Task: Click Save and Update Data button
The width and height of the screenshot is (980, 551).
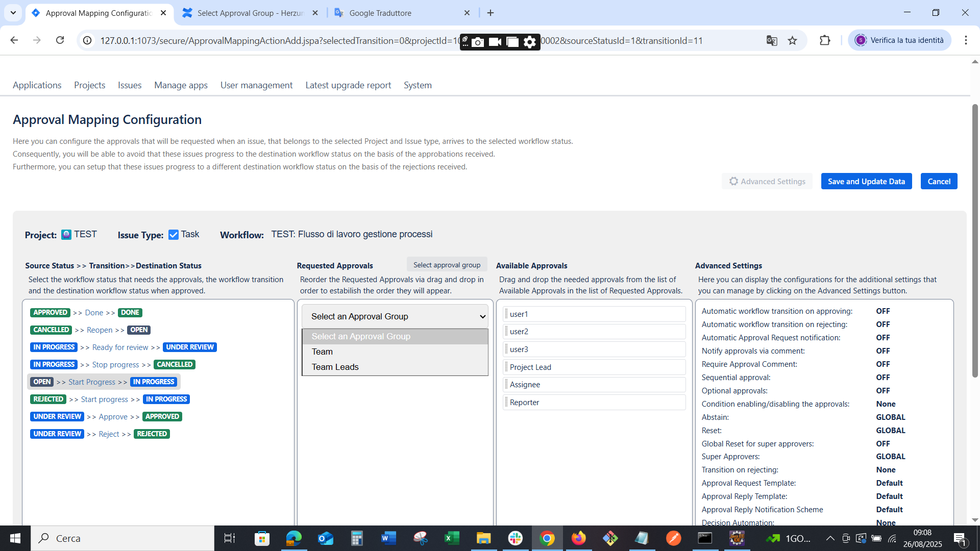Action: [866, 182]
